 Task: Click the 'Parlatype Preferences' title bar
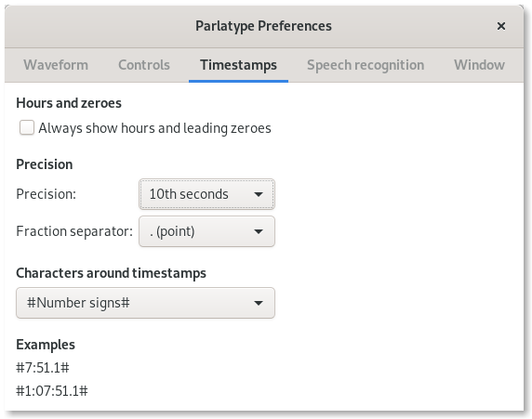263,26
